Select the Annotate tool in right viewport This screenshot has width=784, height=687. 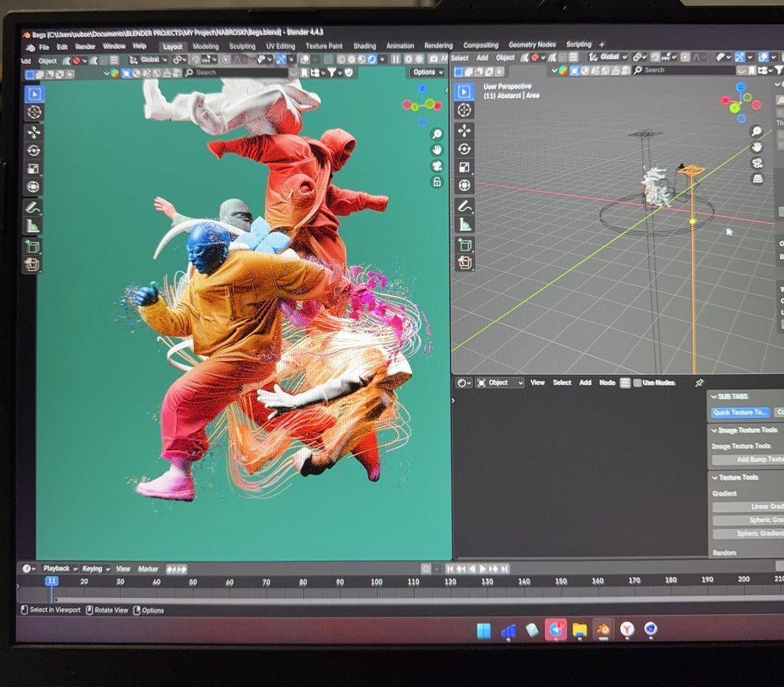pyautogui.click(x=464, y=206)
